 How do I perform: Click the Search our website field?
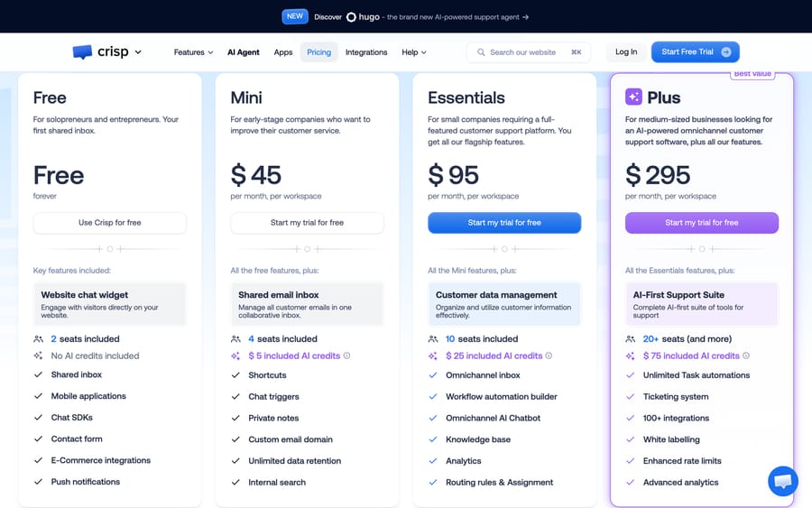click(528, 52)
